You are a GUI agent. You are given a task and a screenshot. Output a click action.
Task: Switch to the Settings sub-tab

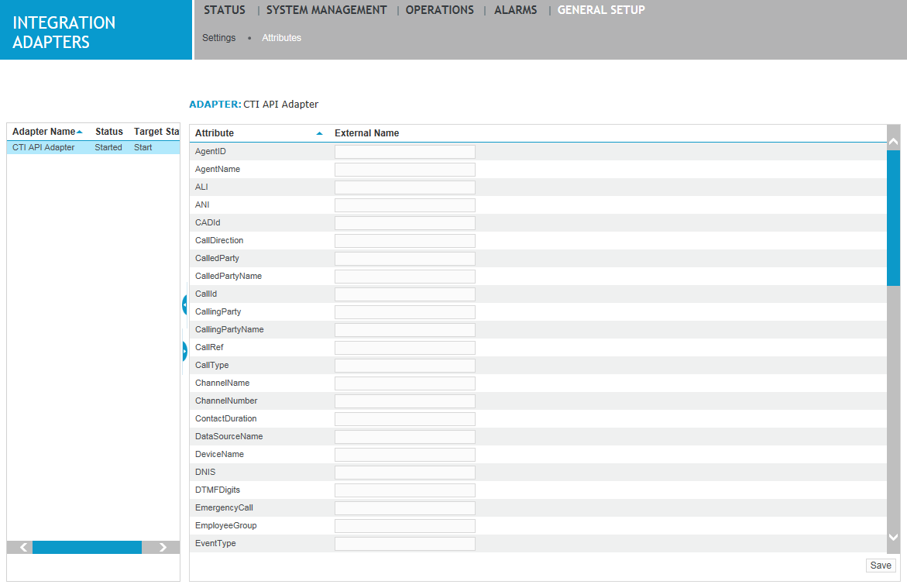[219, 37]
